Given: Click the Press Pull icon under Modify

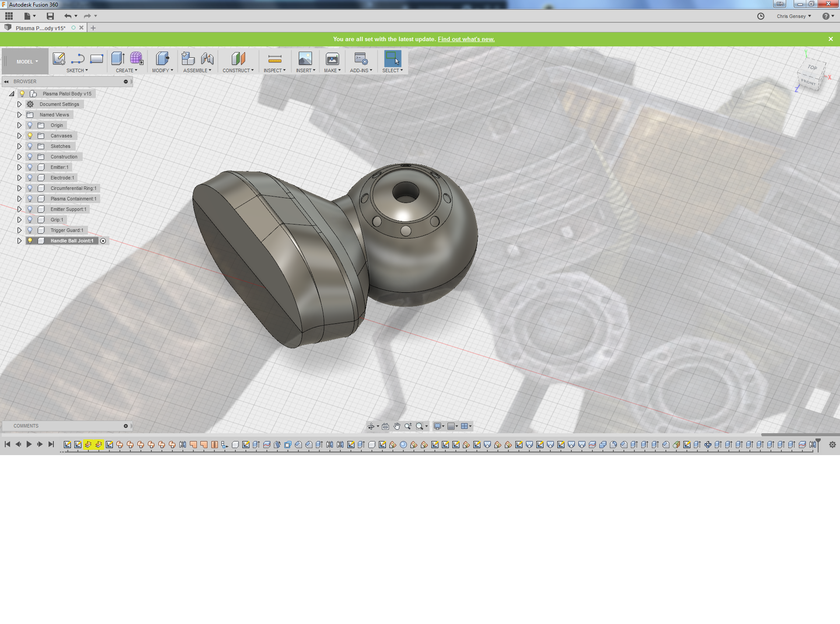Looking at the screenshot, I should [x=162, y=58].
